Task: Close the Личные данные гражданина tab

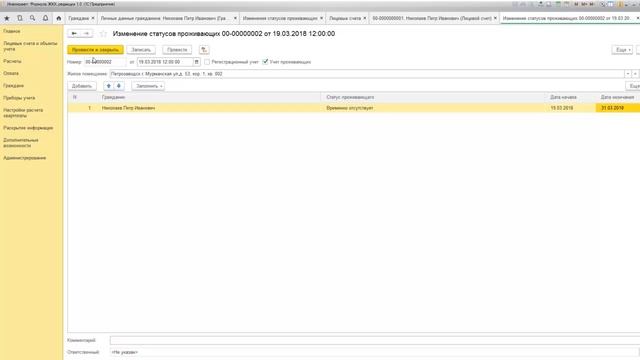Action: [235, 18]
